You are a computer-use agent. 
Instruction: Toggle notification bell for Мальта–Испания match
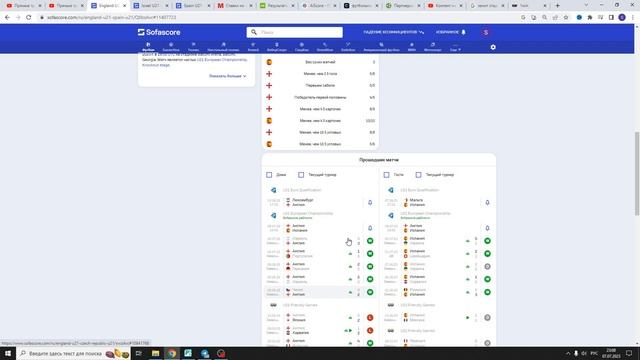pyautogui.click(x=487, y=202)
